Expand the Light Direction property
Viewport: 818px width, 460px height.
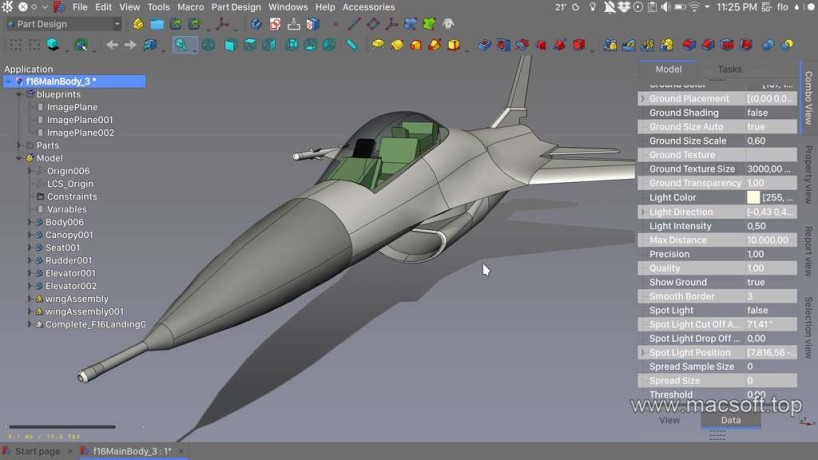(642, 212)
